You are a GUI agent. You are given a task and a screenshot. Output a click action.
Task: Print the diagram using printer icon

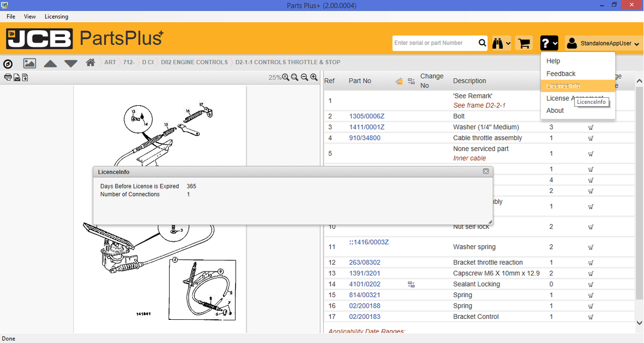[x=8, y=77]
